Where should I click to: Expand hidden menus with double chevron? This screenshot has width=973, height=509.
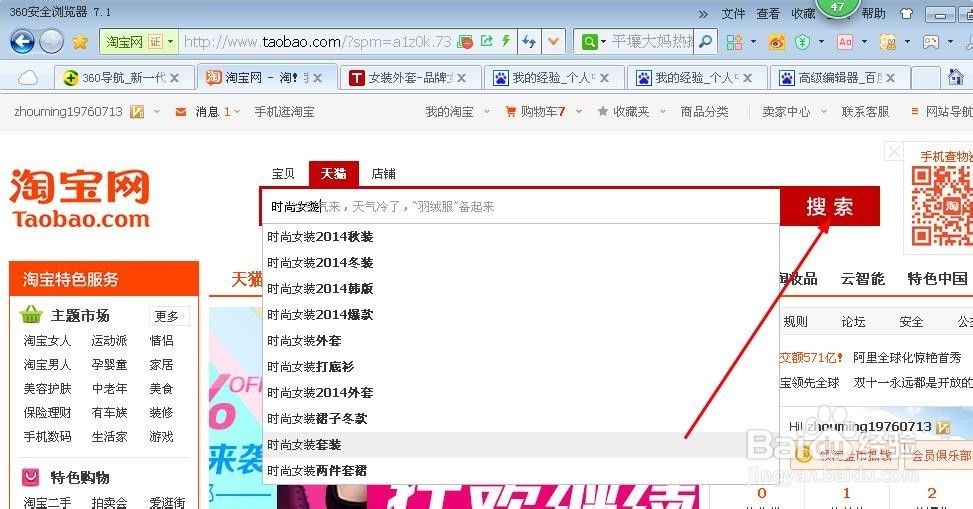pyautogui.click(x=703, y=14)
